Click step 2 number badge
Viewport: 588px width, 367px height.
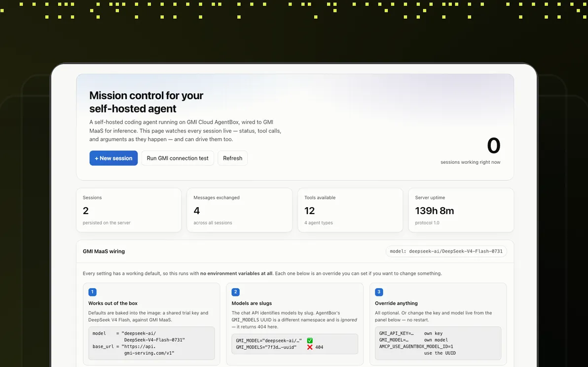235,292
